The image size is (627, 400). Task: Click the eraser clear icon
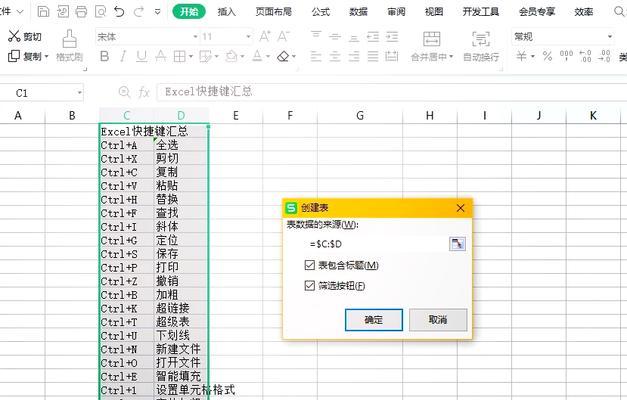(x=283, y=56)
